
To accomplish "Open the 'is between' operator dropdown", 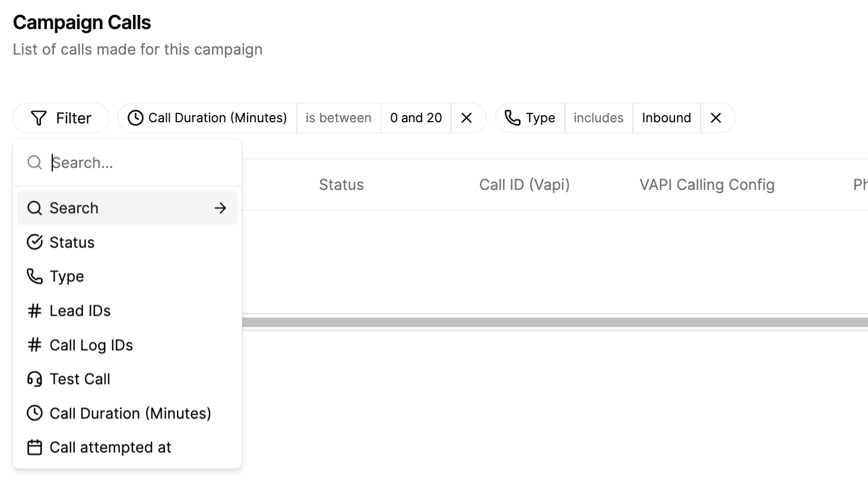I will pyautogui.click(x=338, y=118).
